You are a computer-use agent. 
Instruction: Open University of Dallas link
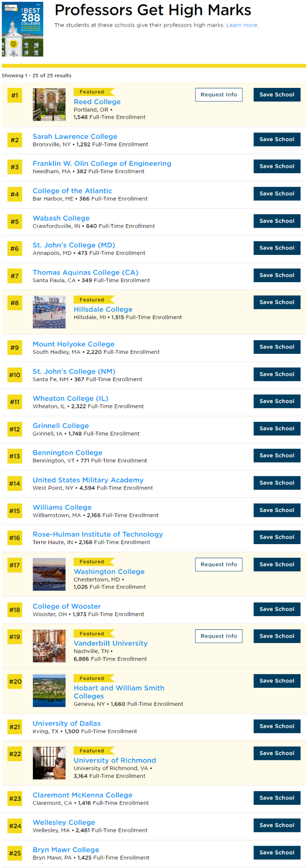[66, 723]
